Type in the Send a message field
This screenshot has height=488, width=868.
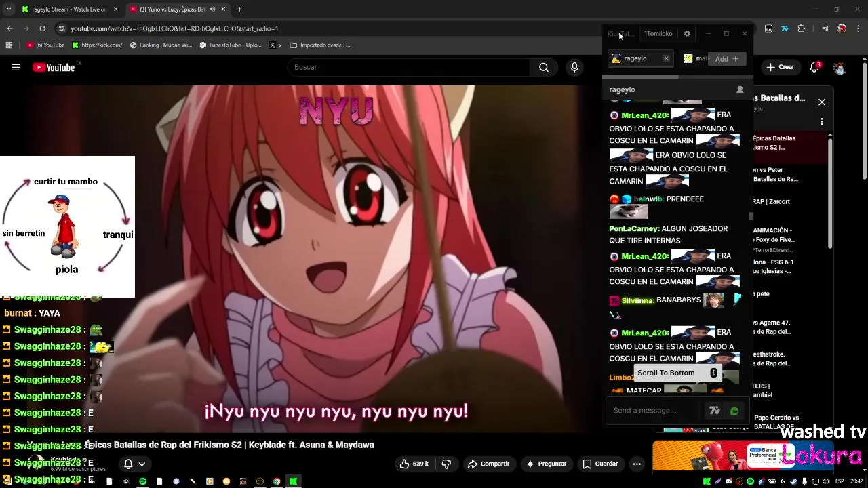tap(655, 410)
